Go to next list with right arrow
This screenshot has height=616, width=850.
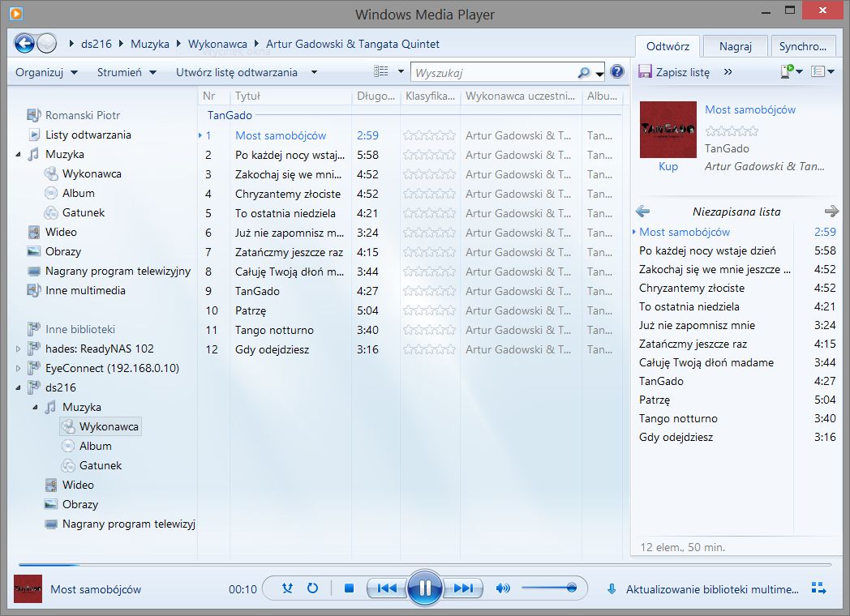831,212
